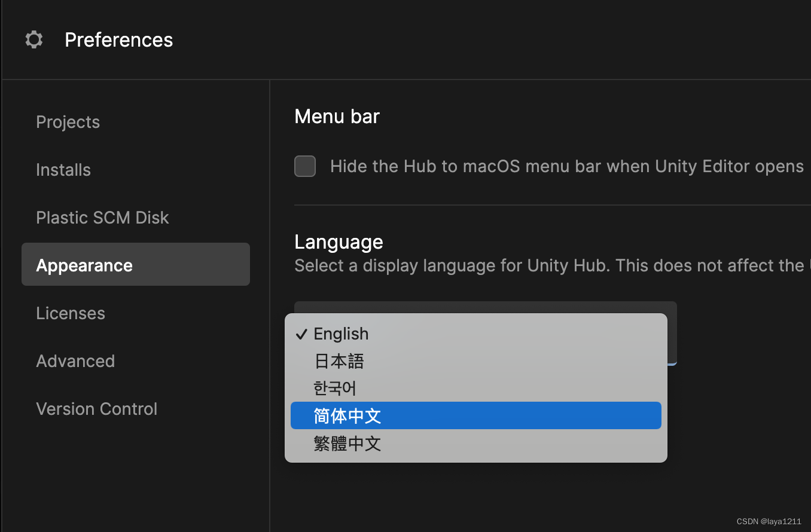Switch to Advanced preferences
This screenshot has height=532, width=811.
pyautogui.click(x=75, y=361)
